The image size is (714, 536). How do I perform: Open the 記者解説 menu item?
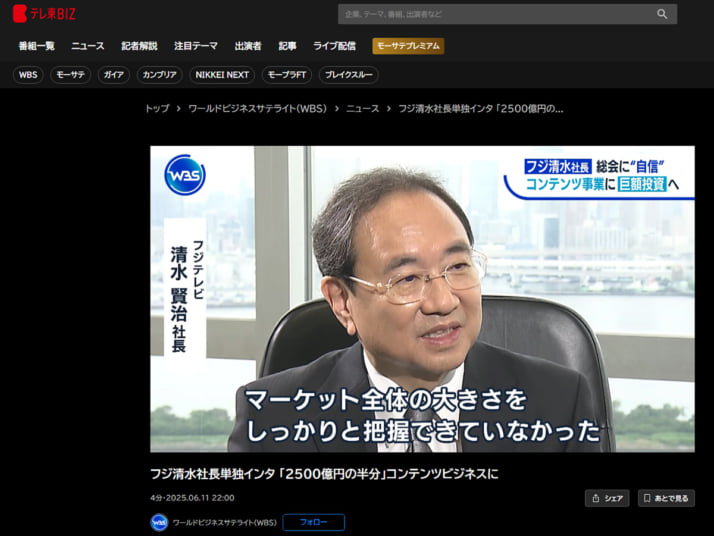[x=139, y=46]
